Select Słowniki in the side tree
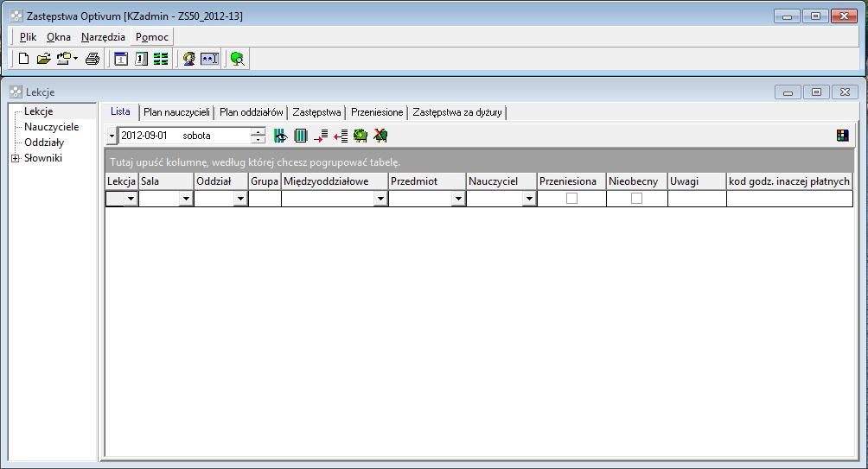 pyautogui.click(x=43, y=157)
